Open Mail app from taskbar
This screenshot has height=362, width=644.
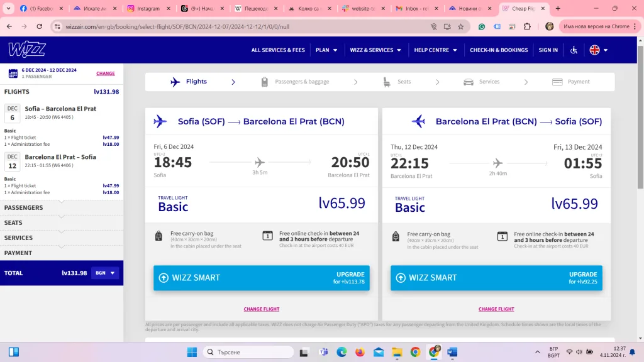point(378,352)
